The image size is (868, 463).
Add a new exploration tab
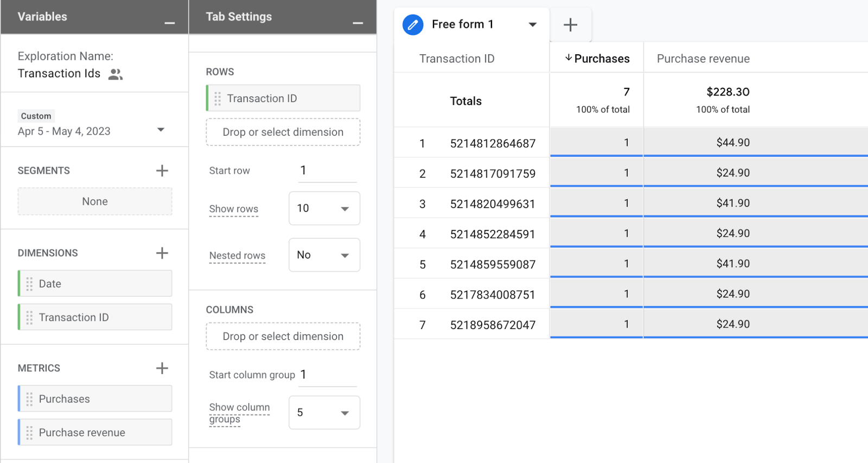(570, 25)
